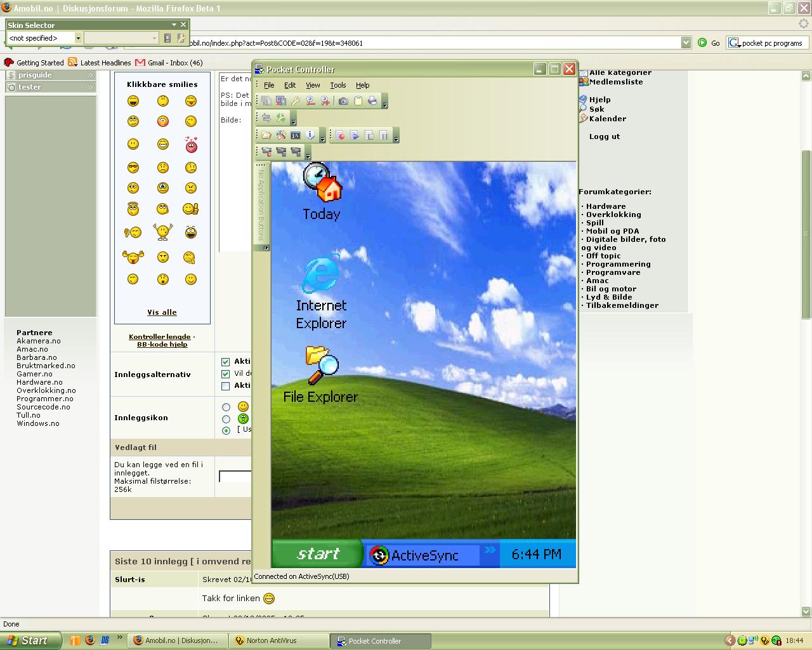The image size is (812, 650).
Task: Open the Firefox address bar history dropdown
Action: 686,43
